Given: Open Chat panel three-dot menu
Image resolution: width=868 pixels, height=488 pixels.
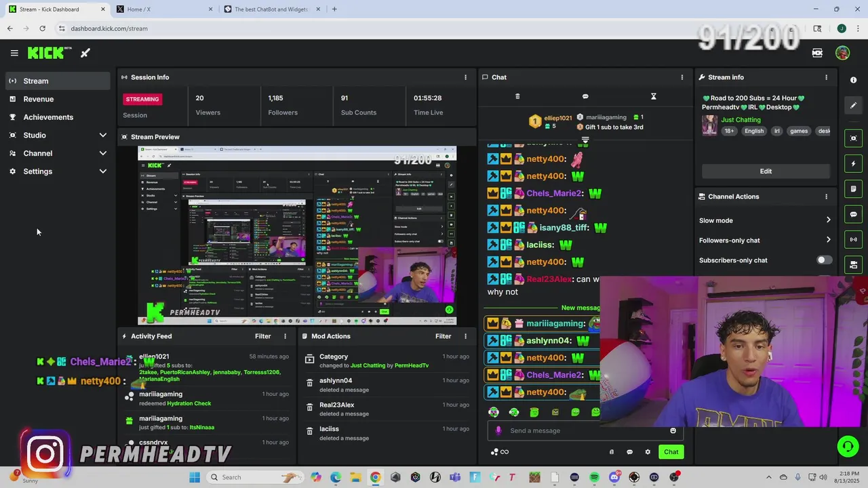Looking at the screenshot, I should point(682,77).
